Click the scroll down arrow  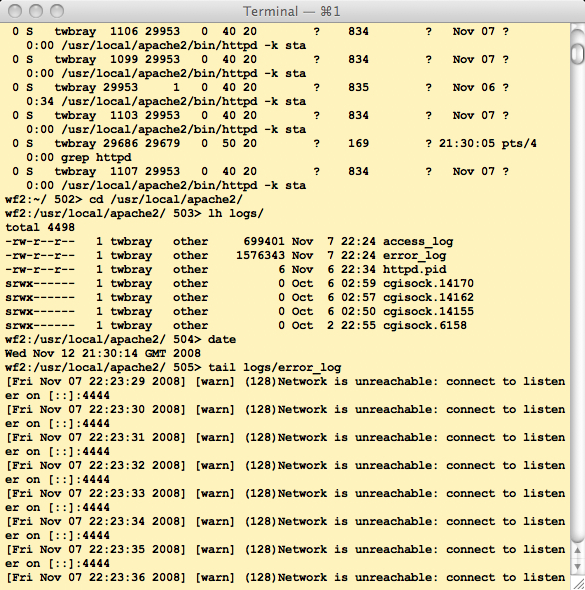pyautogui.click(x=577, y=566)
